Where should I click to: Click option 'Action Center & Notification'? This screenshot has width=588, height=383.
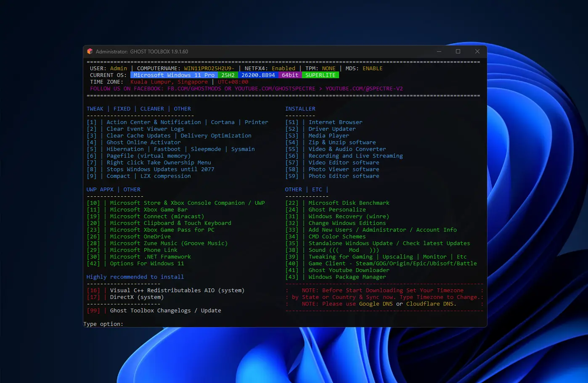point(154,122)
